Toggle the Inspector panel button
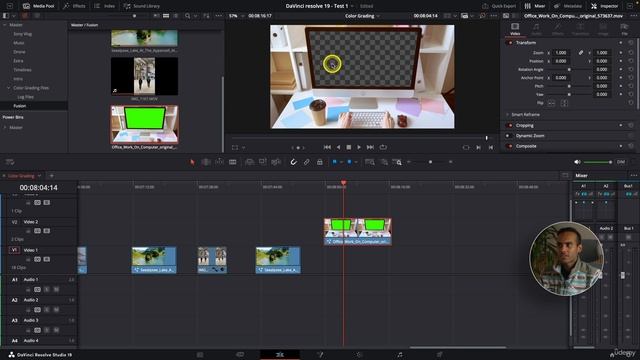 click(604, 6)
